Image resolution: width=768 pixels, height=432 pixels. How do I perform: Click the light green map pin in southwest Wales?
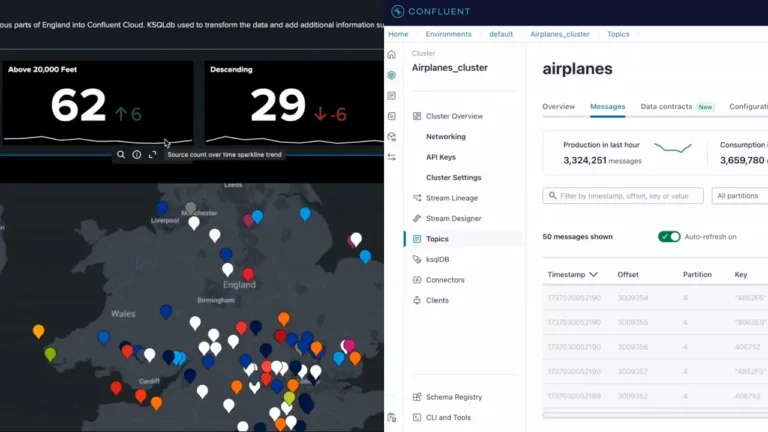(50, 354)
